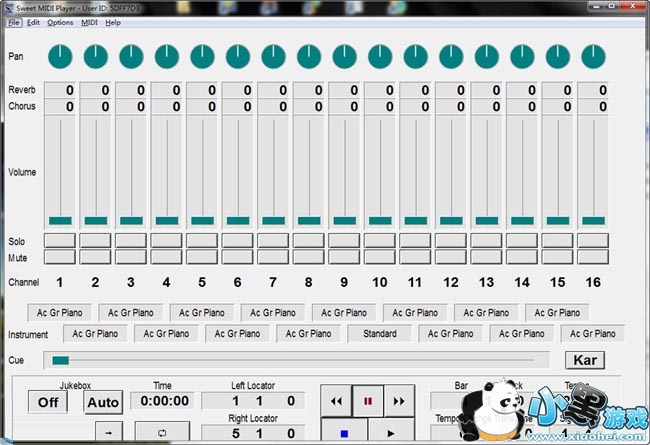Solo channel 10
The height and width of the screenshot is (445, 650).
pyautogui.click(x=380, y=241)
